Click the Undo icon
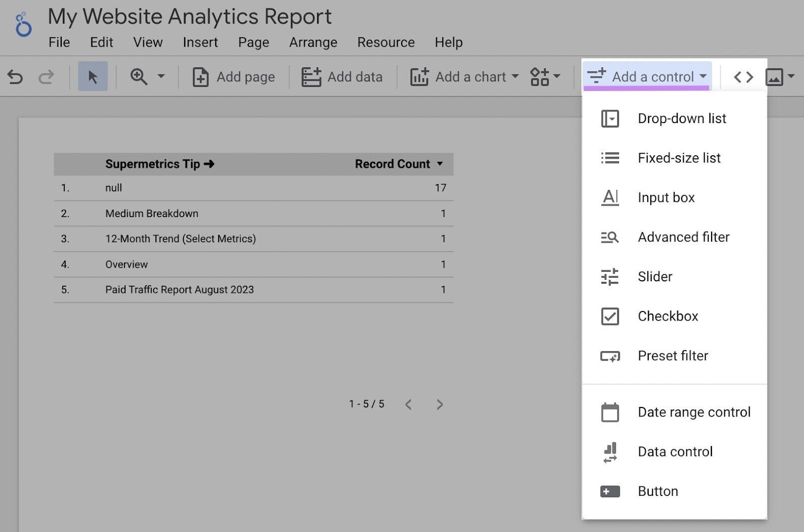804x532 pixels. coord(16,76)
